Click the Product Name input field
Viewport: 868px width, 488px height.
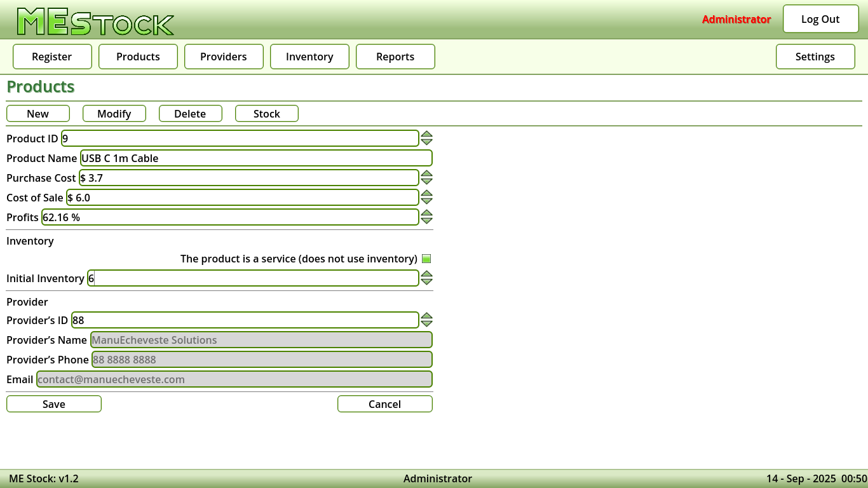click(x=256, y=158)
